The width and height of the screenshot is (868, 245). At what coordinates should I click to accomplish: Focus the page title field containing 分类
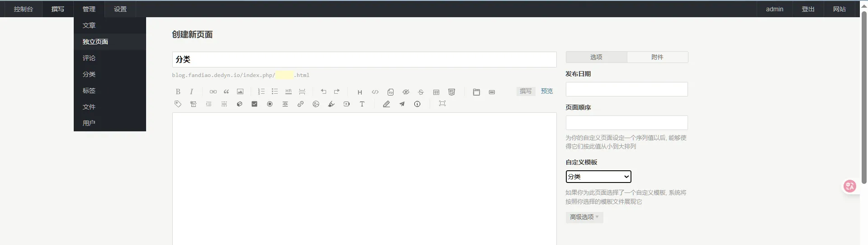365,59
